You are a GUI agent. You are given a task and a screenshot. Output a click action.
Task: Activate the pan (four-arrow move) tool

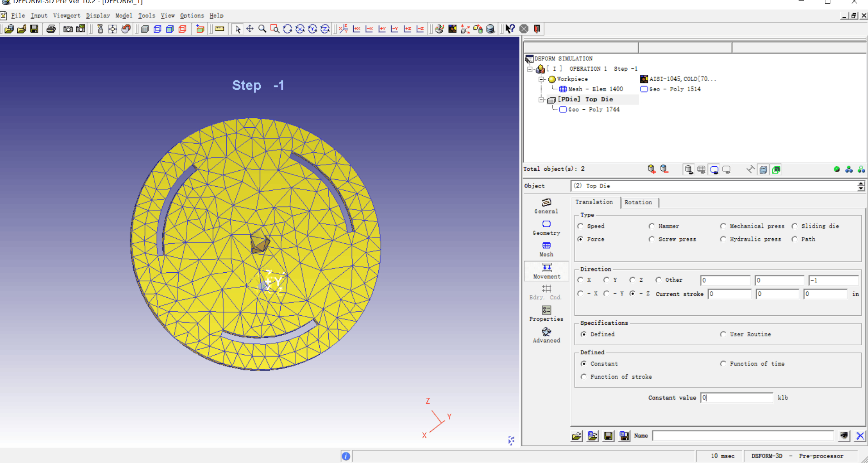(x=249, y=29)
